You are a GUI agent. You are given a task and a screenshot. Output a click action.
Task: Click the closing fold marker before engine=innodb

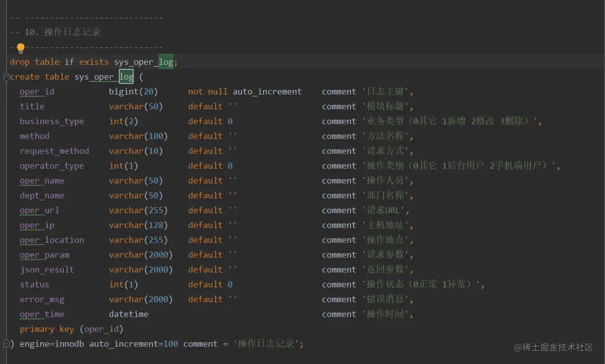click(6, 343)
